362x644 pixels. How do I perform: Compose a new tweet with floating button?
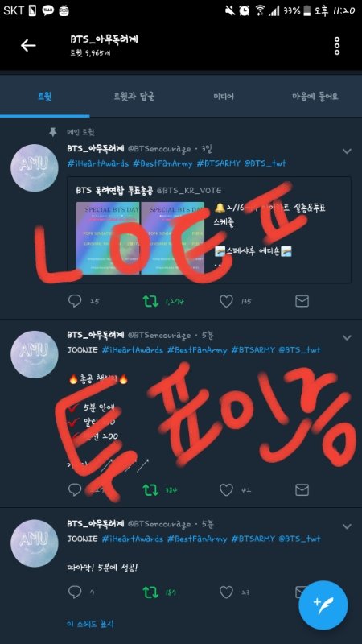tap(323, 605)
